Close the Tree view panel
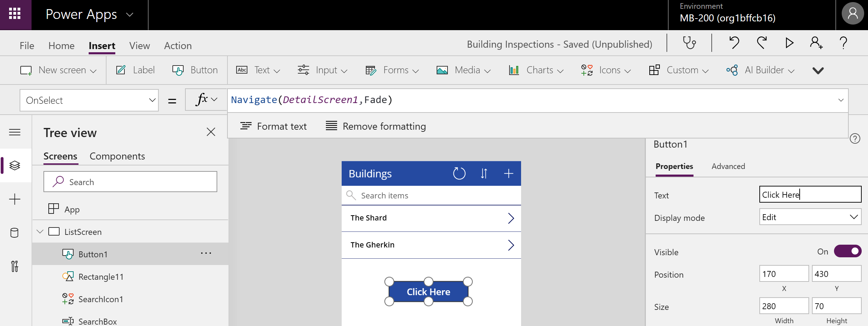 [211, 132]
